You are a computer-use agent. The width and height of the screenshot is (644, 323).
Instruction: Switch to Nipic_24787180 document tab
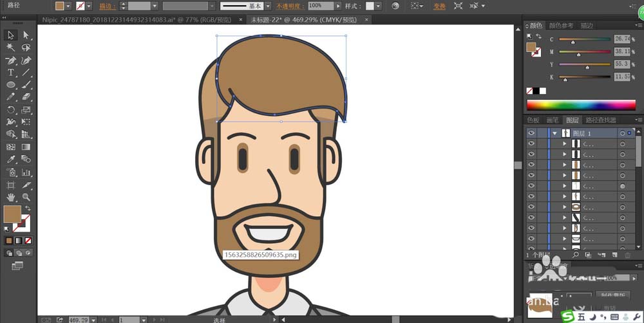137,20
